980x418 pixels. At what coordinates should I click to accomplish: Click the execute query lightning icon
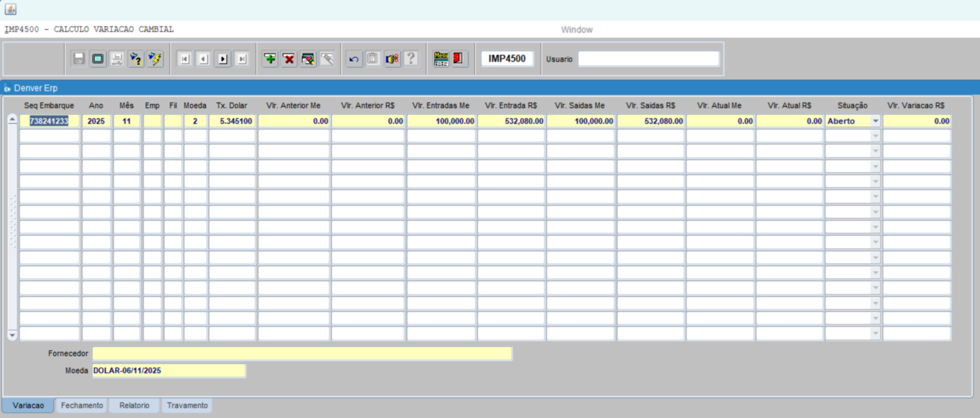tap(155, 59)
